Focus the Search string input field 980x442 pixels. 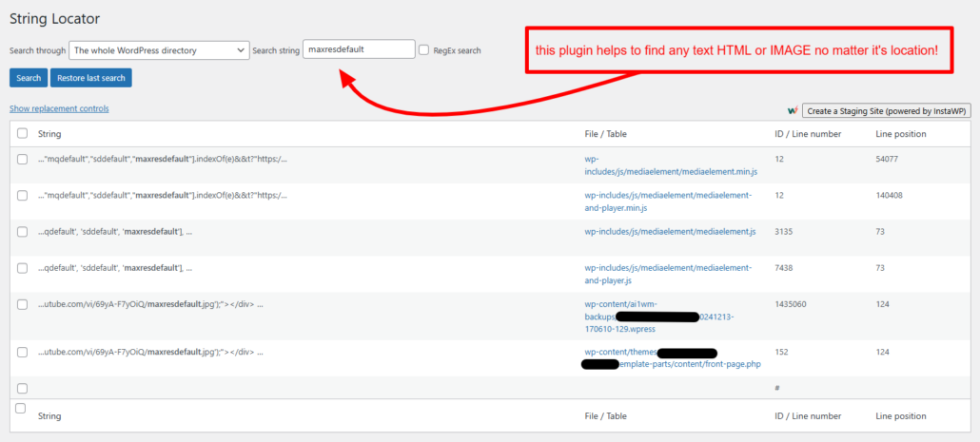pos(359,49)
